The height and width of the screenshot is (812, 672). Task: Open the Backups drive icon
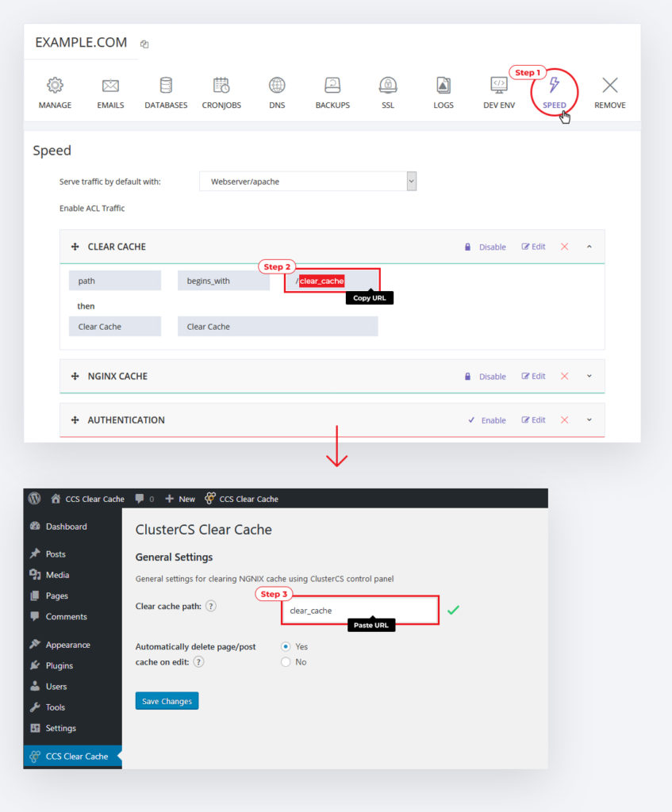pyautogui.click(x=332, y=85)
